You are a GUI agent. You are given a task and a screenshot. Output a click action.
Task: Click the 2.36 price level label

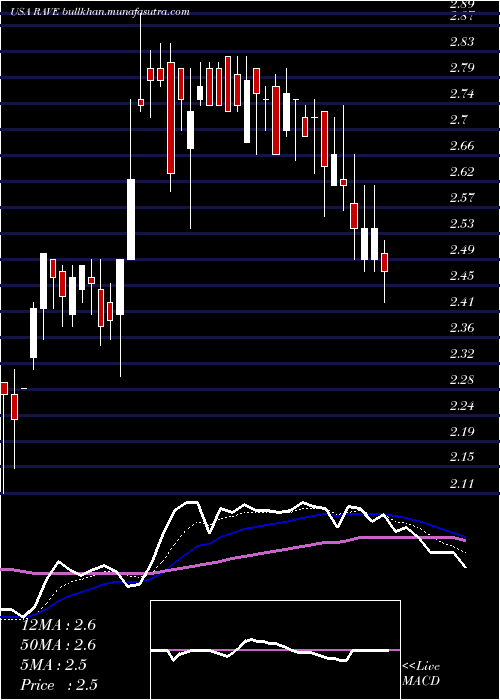coord(462,328)
